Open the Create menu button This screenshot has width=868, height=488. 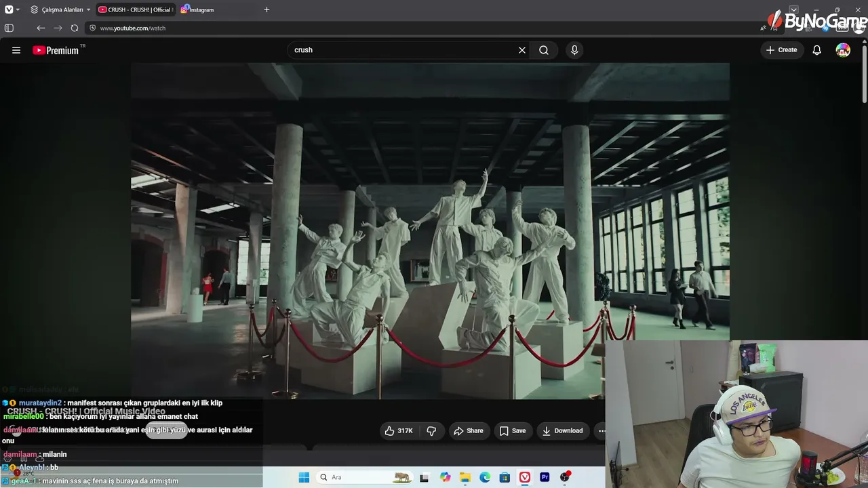click(x=781, y=50)
